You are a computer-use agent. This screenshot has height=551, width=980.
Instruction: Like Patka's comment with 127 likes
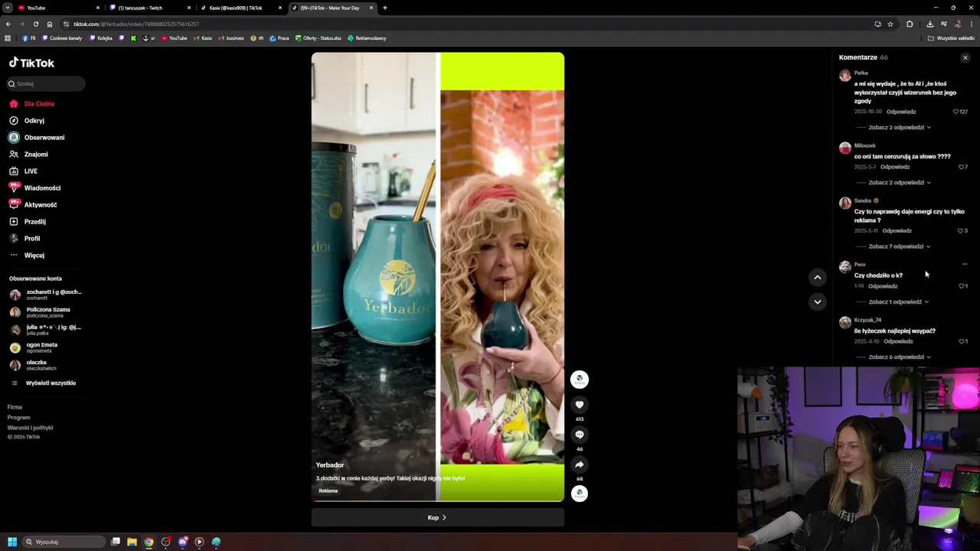click(x=955, y=112)
